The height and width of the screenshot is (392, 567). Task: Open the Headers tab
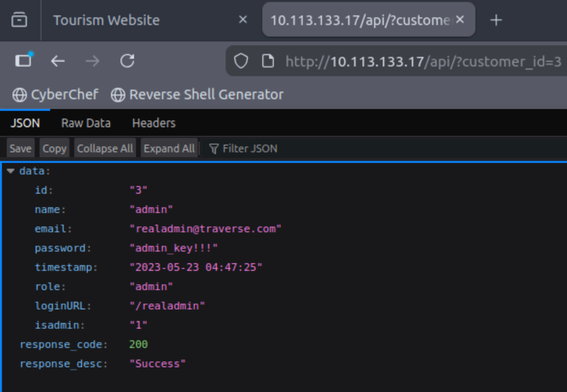154,123
